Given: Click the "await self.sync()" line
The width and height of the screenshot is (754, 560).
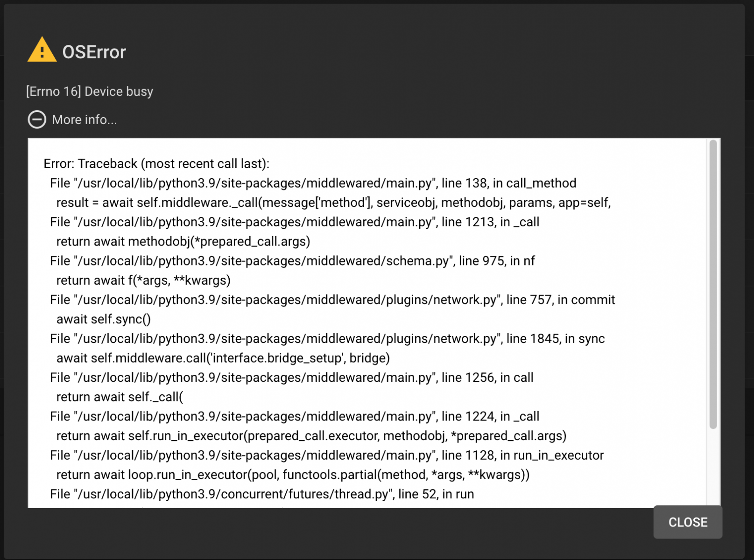Looking at the screenshot, I should click(104, 319).
